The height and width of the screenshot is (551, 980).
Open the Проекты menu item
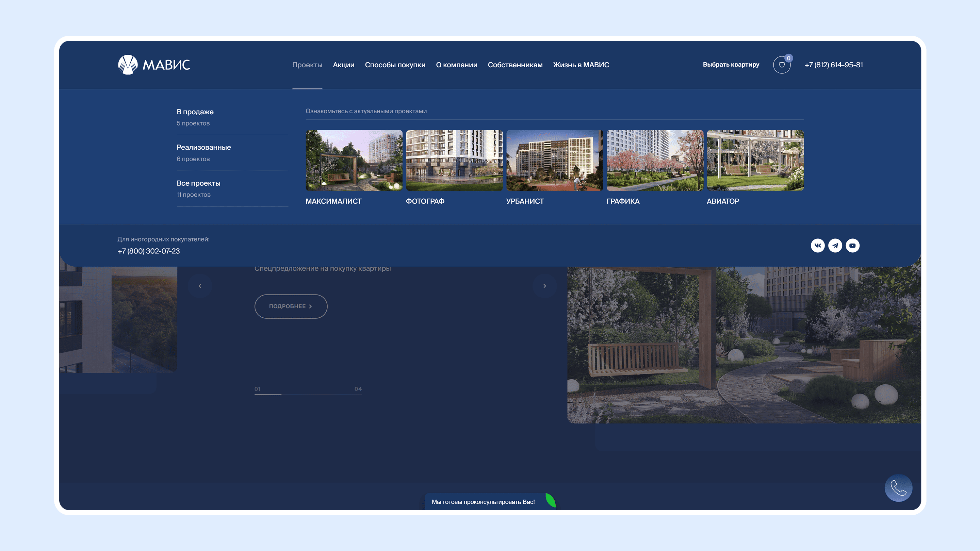click(x=307, y=65)
